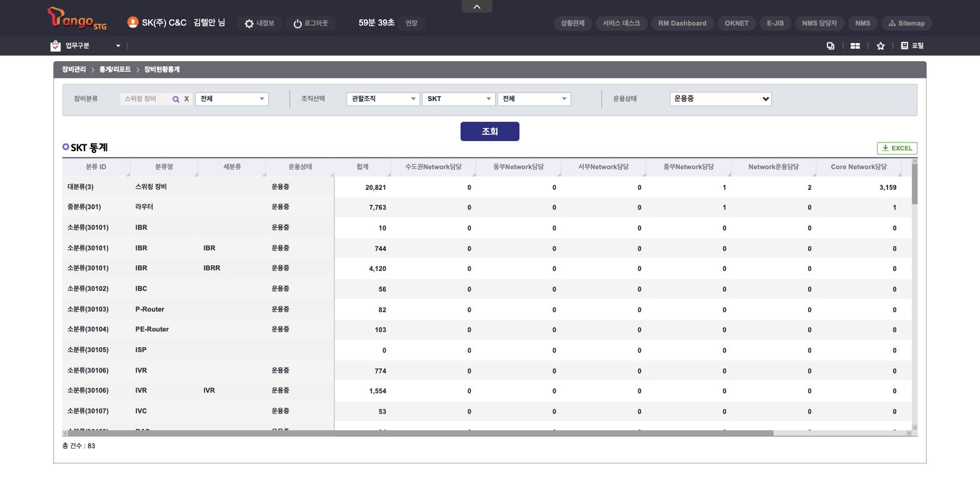
Task: Open the Sitemap link
Action: pyautogui.click(x=906, y=23)
